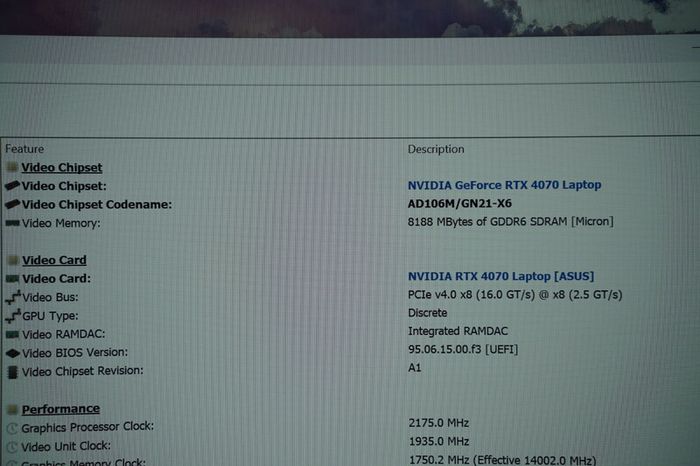Select '1750.2 MHz (Effective 14002.0 MHz)' value

(x=503, y=460)
